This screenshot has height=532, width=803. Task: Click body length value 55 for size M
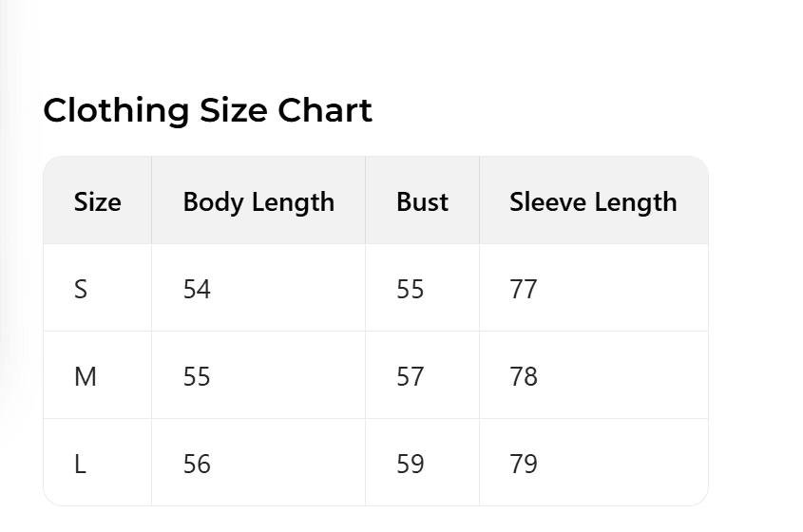coord(197,377)
